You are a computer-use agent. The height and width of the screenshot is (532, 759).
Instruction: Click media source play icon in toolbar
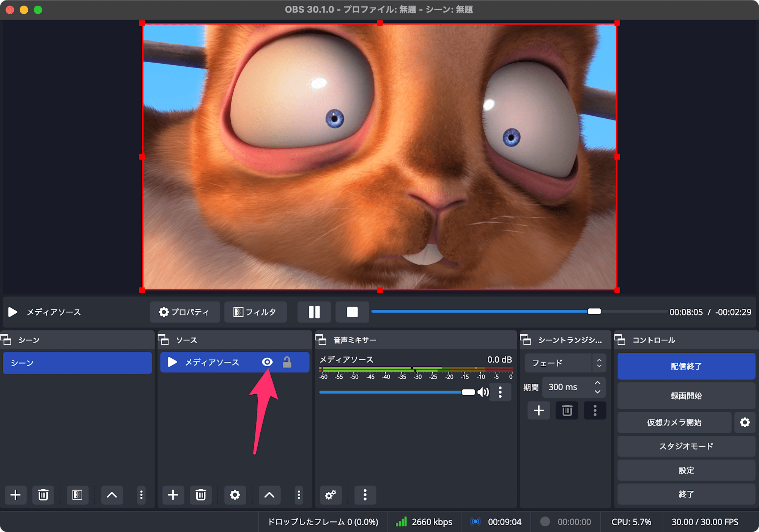point(13,312)
